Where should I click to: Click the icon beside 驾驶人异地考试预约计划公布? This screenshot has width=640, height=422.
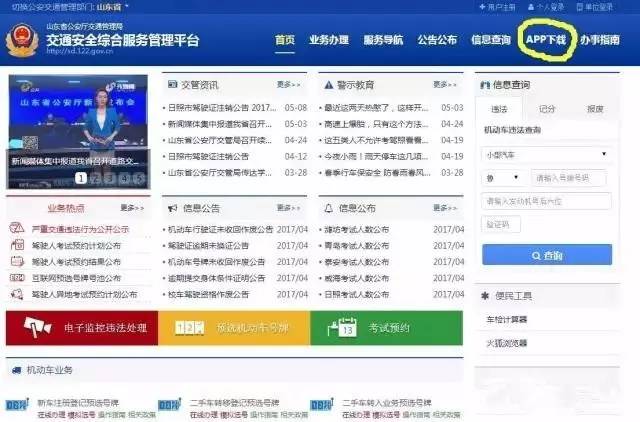click(x=17, y=294)
